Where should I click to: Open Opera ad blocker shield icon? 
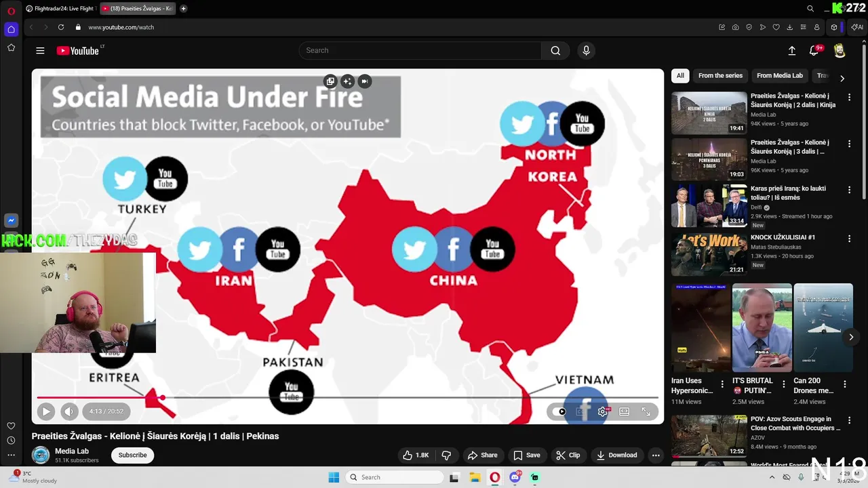tap(749, 27)
